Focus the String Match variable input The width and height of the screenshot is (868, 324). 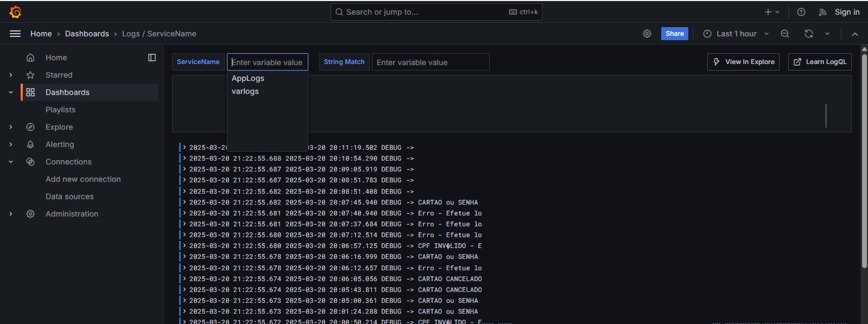pos(430,62)
